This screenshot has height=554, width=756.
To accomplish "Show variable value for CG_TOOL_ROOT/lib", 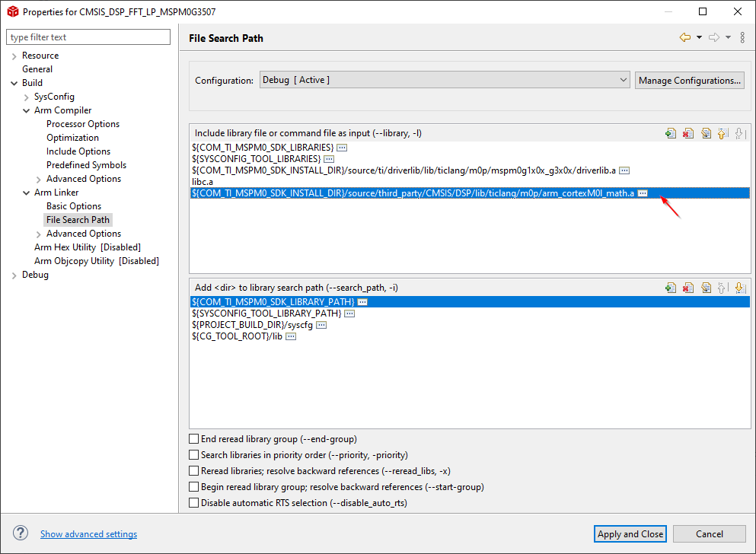I will 291,336.
